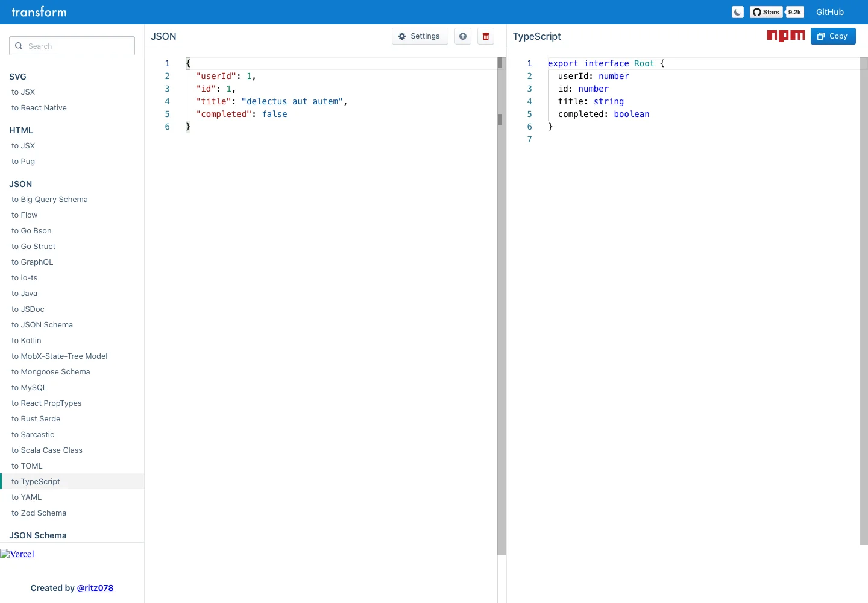Open to Go Struct converter
The image size is (868, 603).
(x=72, y=247)
